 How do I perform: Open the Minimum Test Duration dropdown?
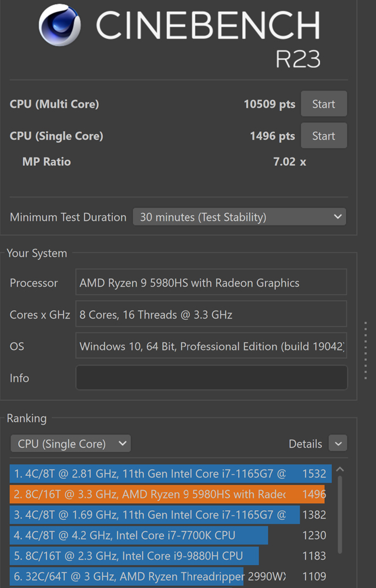click(239, 217)
